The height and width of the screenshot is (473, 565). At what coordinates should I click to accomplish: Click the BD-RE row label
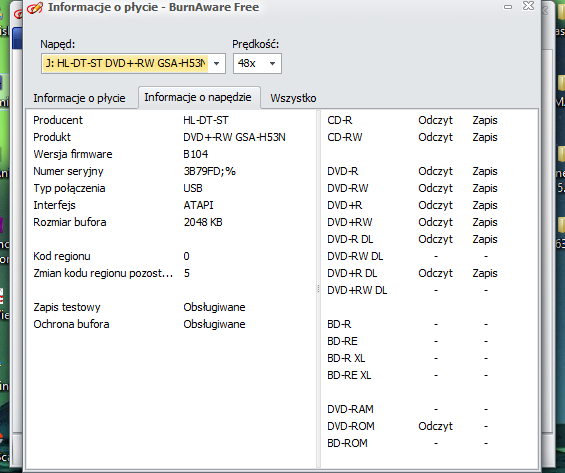(342, 341)
